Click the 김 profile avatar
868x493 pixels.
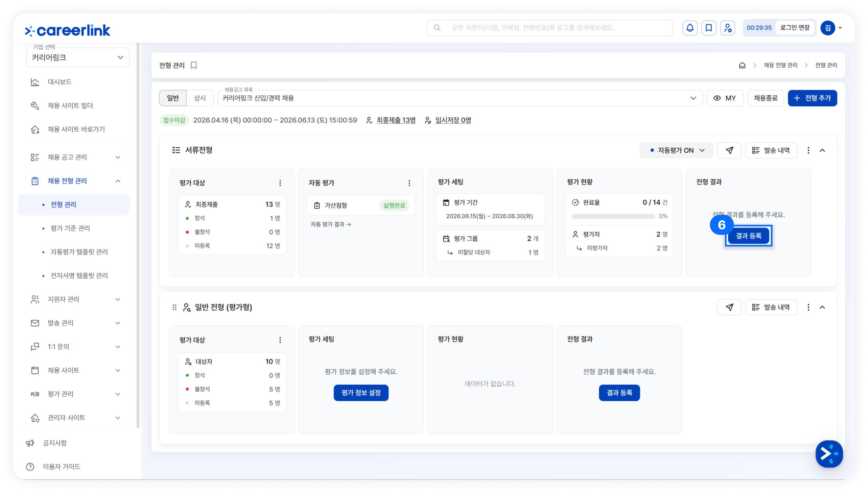828,28
